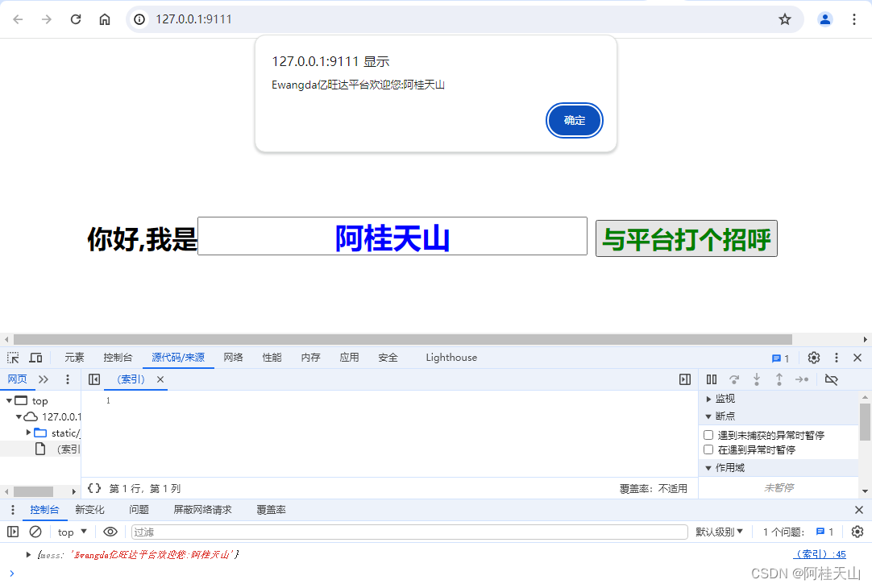Select the inspect element tool
872x588 pixels.
tap(12, 357)
